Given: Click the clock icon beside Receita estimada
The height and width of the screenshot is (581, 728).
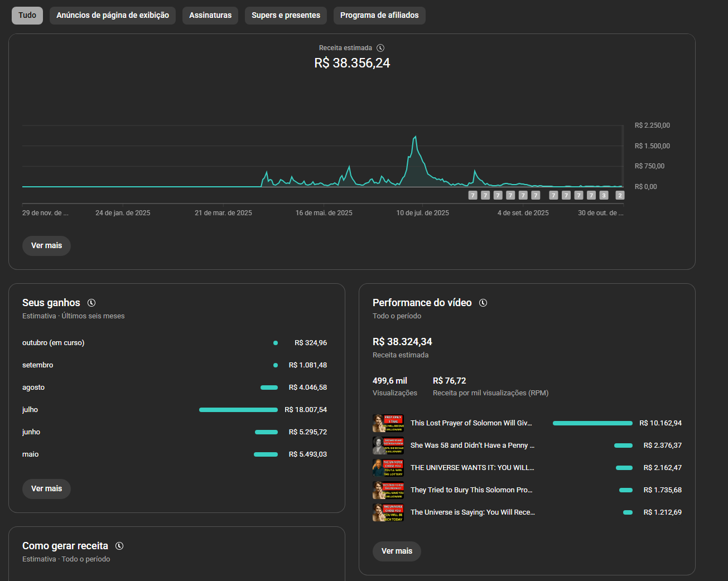Looking at the screenshot, I should [380, 48].
